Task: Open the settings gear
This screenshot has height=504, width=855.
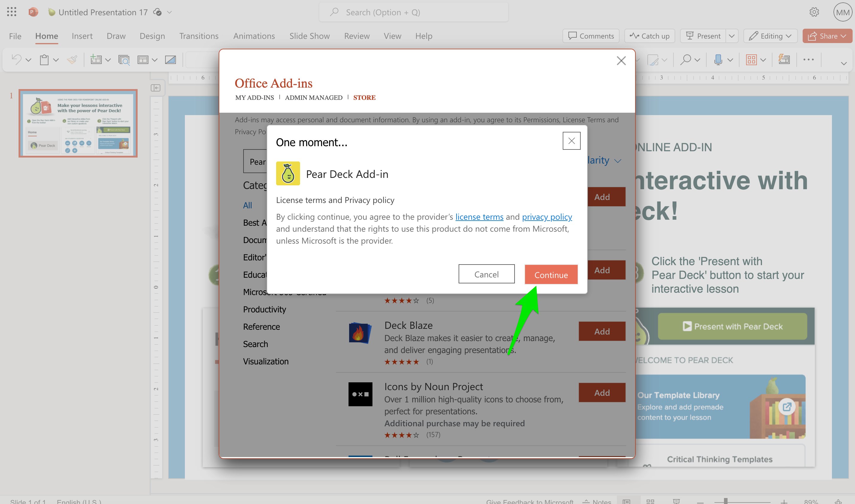Action: tap(814, 12)
